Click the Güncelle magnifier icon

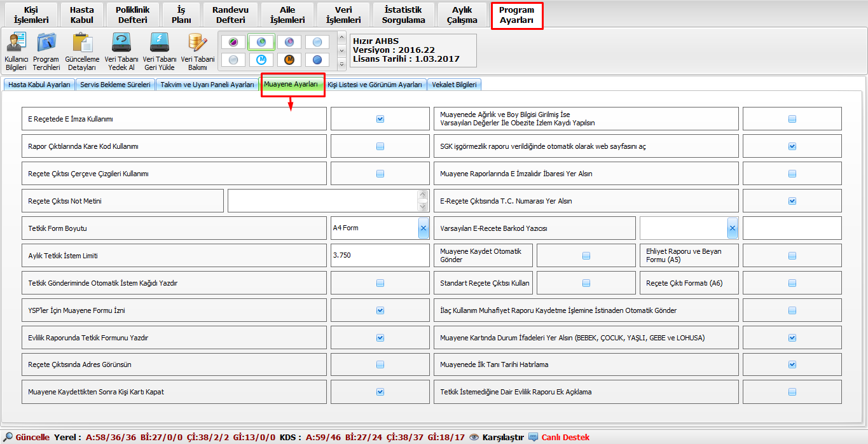pyautogui.click(x=8, y=437)
